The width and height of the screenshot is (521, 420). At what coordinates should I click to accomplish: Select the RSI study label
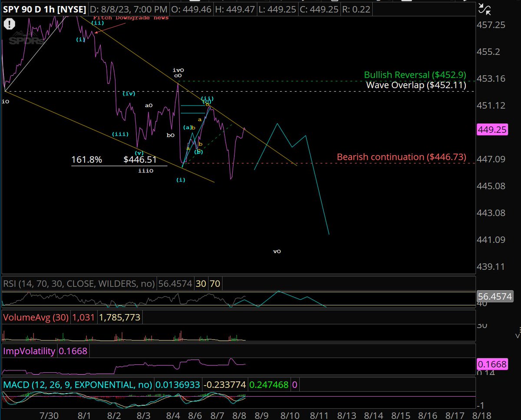pos(79,284)
